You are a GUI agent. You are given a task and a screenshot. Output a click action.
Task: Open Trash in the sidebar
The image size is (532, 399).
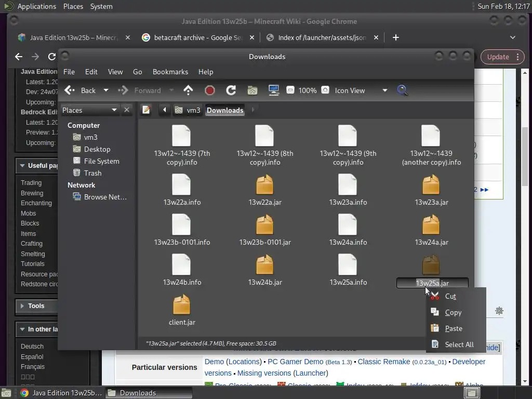[92, 173]
